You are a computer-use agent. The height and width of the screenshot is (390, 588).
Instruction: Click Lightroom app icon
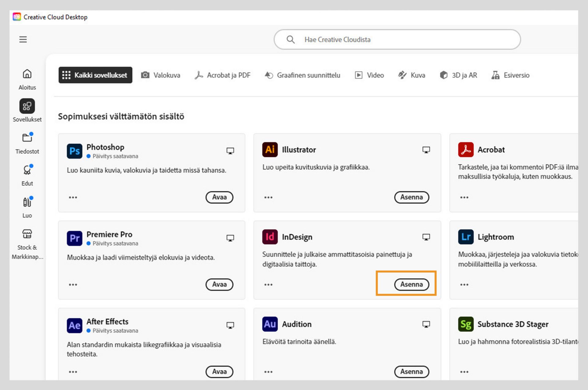(466, 237)
